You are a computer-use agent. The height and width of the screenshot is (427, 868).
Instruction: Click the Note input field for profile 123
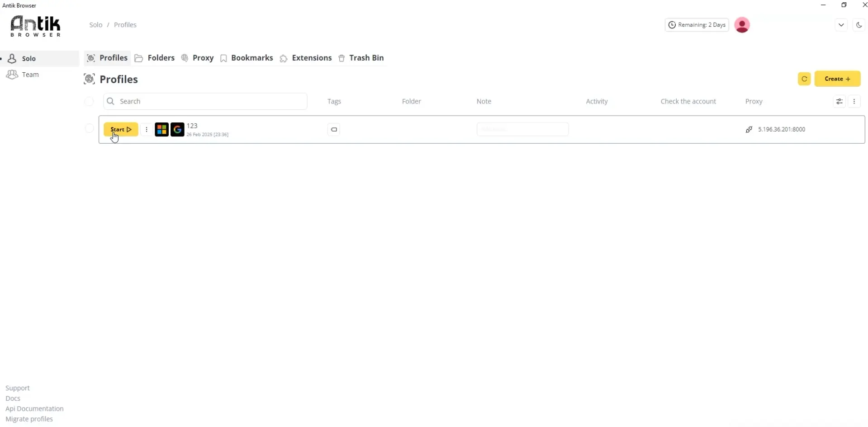[522, 129]
